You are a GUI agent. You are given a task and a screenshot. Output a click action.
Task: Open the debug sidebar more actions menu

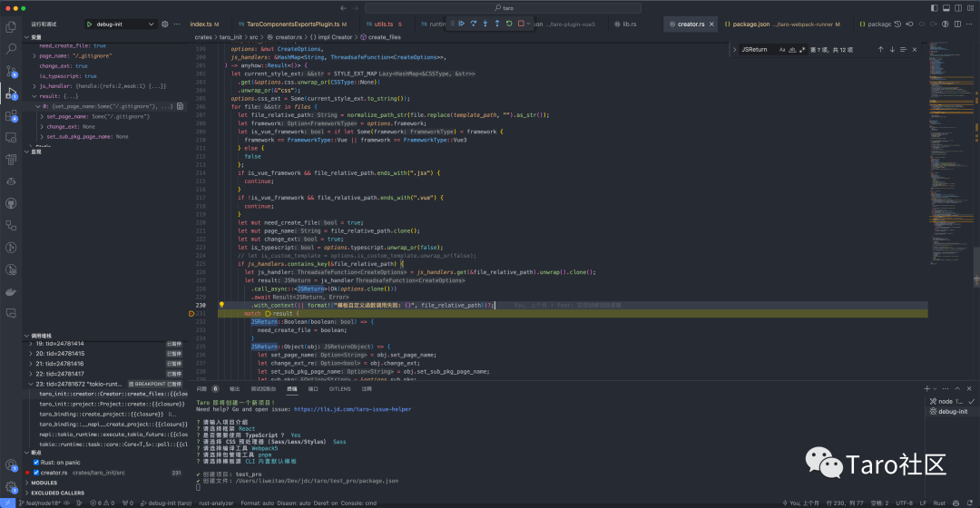pyautogui.click(x=177, y=24)
